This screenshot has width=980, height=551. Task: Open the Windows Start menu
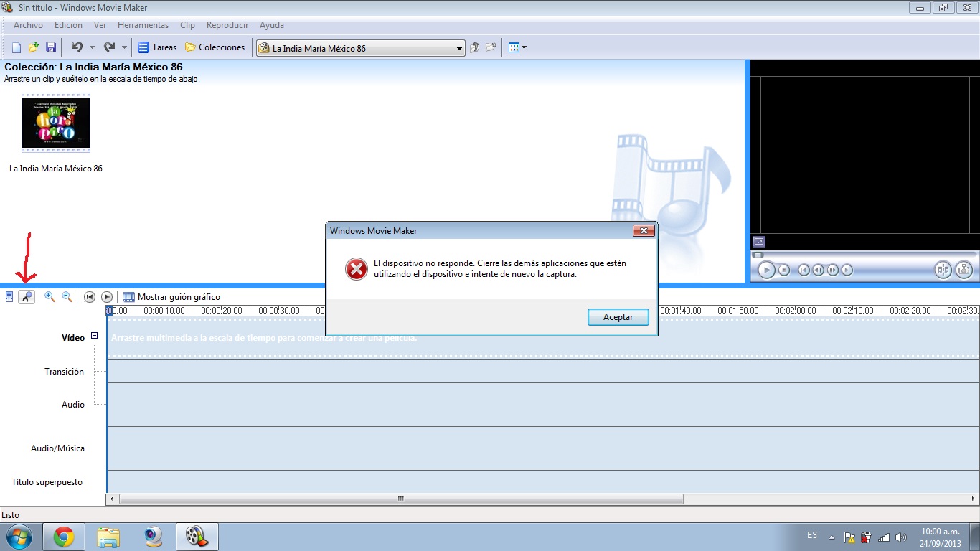tap(19, 536)
